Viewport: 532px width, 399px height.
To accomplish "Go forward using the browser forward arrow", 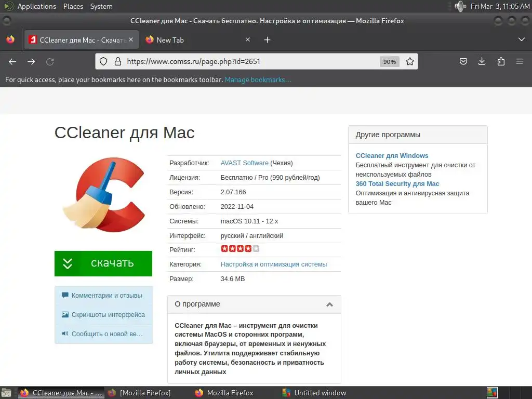I will [31, 61].
